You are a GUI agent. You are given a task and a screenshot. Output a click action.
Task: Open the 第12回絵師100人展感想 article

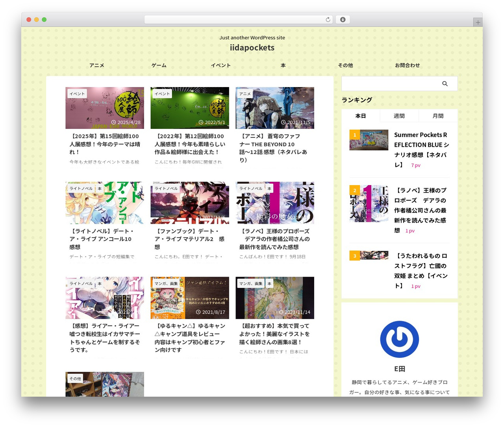[x=190, y=144]
